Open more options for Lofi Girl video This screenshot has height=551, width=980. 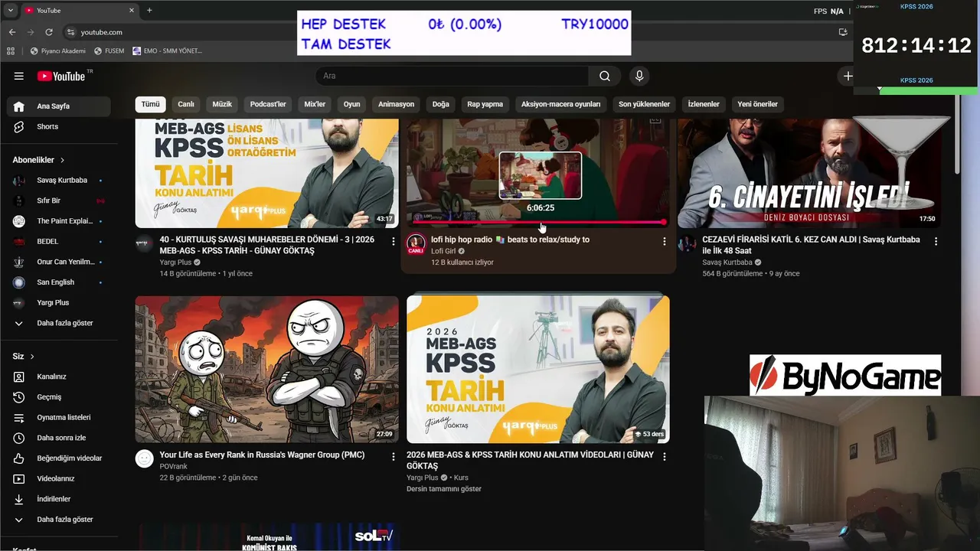[x=665, y=241]
